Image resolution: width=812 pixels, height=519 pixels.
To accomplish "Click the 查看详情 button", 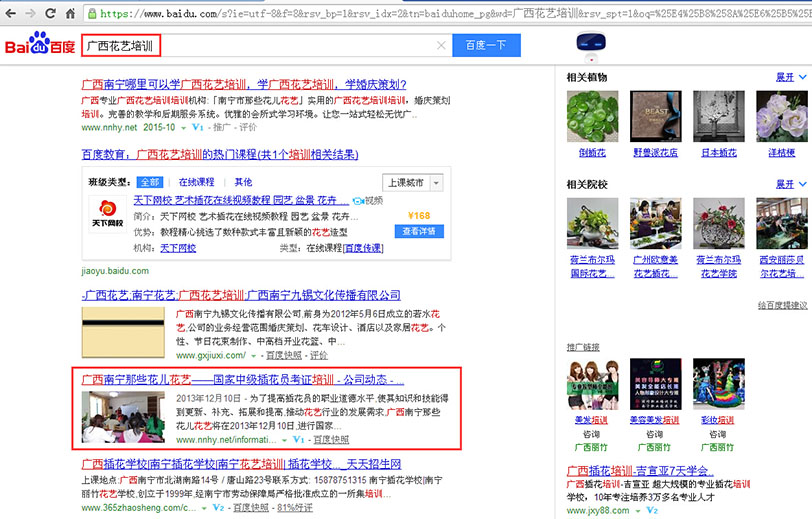I will coord(419,231).
